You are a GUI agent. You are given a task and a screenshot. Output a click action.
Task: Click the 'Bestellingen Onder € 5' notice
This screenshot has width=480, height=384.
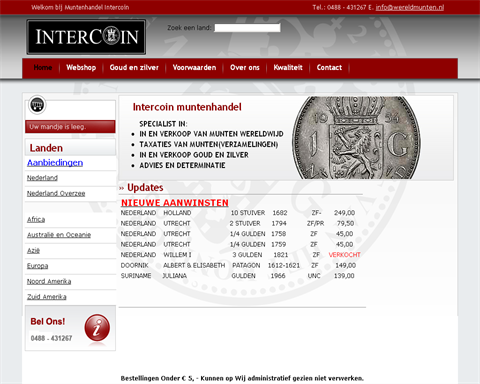242,378
